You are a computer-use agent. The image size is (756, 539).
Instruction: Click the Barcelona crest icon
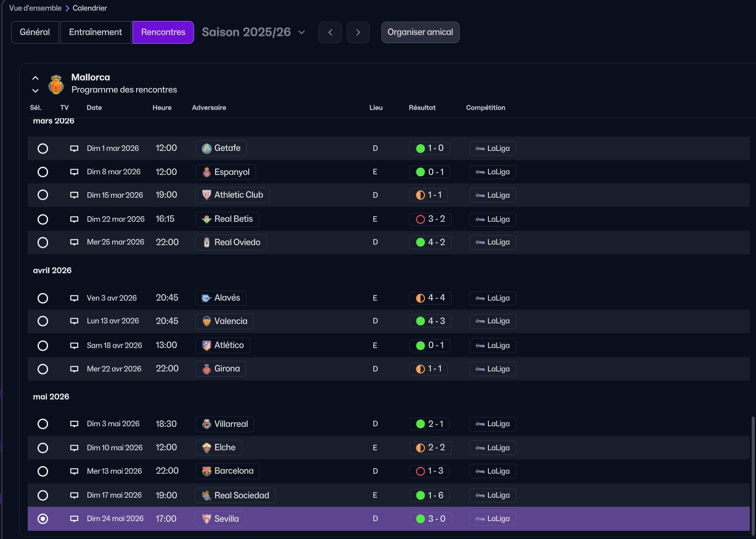point(206,471)
